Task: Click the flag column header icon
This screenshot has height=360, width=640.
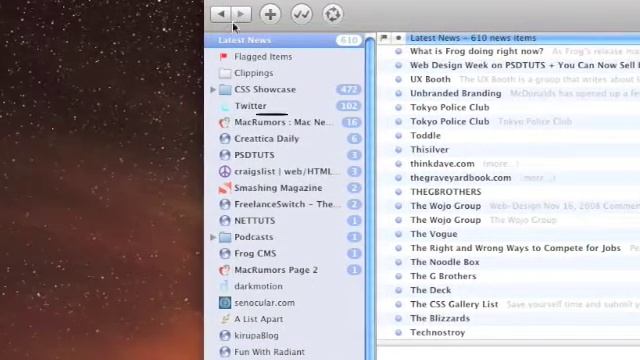Action: point(384,38)
